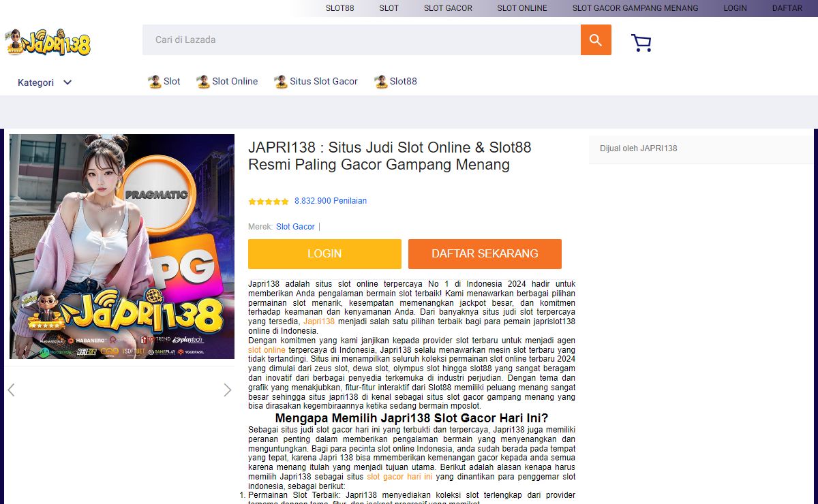Open the Slot88 navigation link
818x504 pixels.
coord(404,81)
